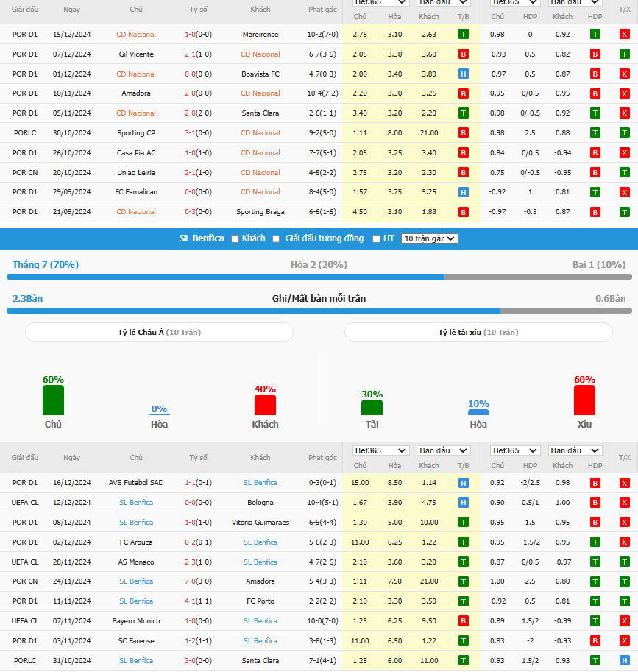This screenshot has width=638, height=672.
Task: Select the Tỷ lệ Châu Á tab
Action: click(159, 332)
